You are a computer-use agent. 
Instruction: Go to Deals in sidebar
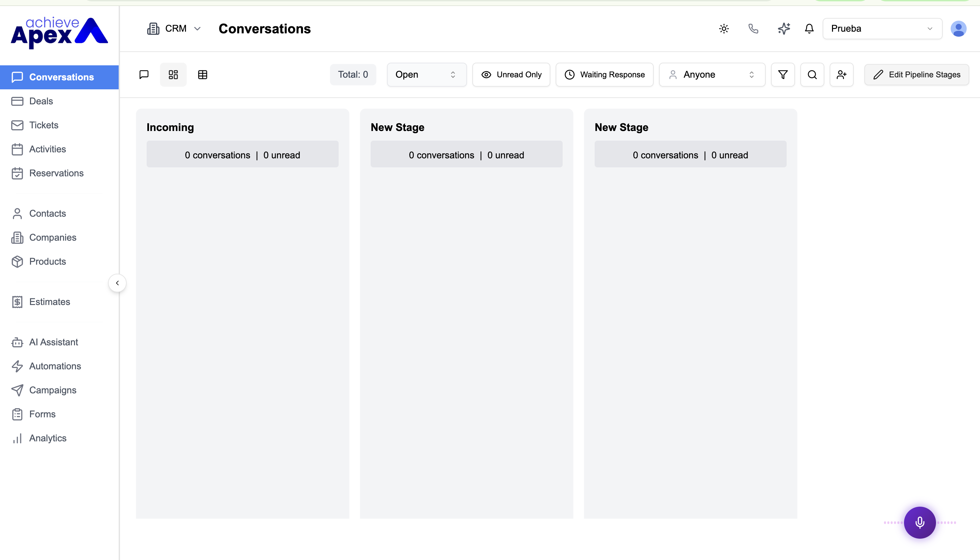click(x=41, y=101)
